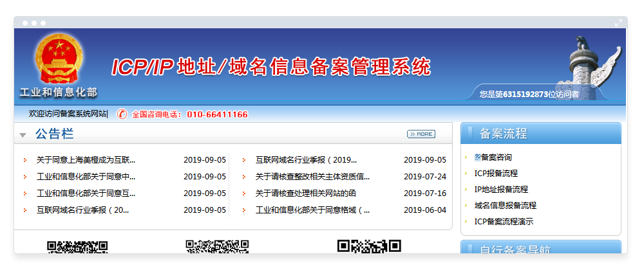Click the hotline number 010-66411166

pos(217,115)
